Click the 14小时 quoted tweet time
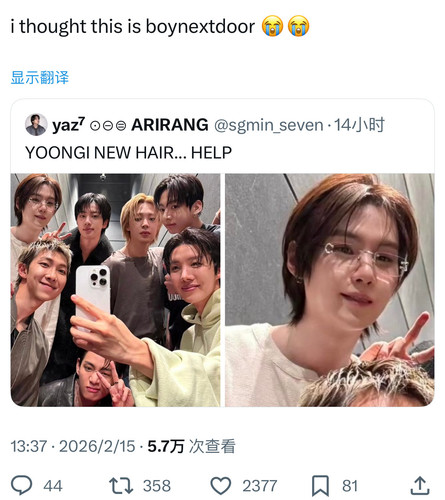445x500 pixels. [x=359, y=125]
